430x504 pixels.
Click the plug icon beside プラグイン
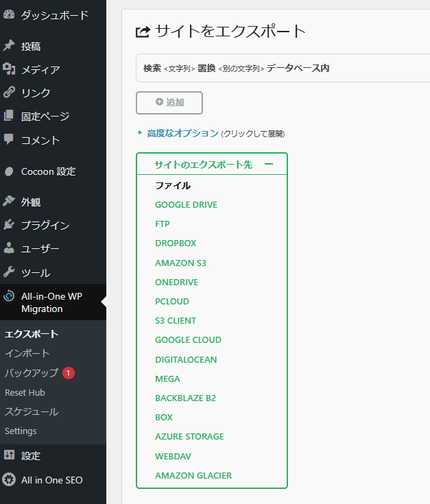(x=9, y=225)
